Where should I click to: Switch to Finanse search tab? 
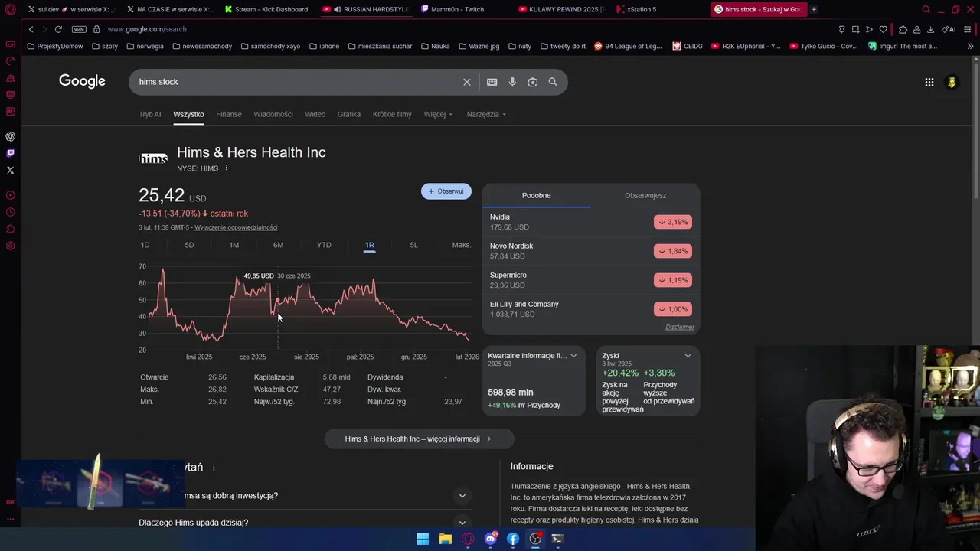pos(228,114)
